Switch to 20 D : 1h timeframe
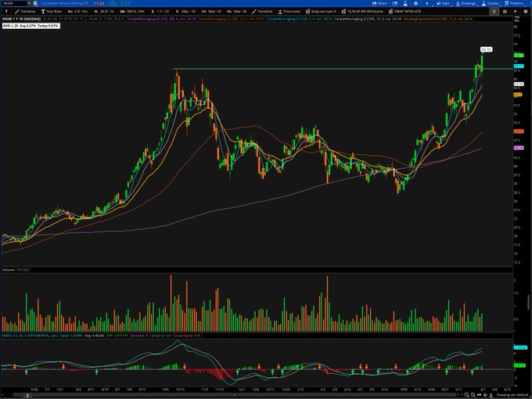532x399 pixels. click(104, 11)
